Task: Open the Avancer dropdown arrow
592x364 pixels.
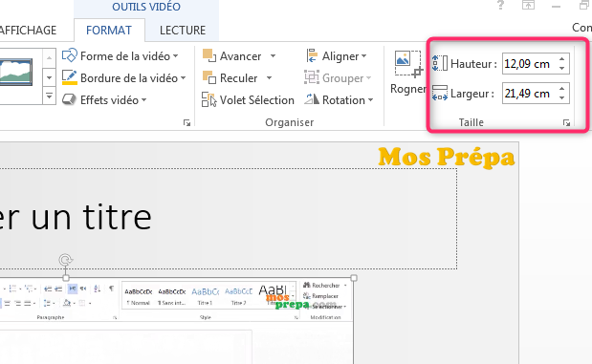Action: 273,56
